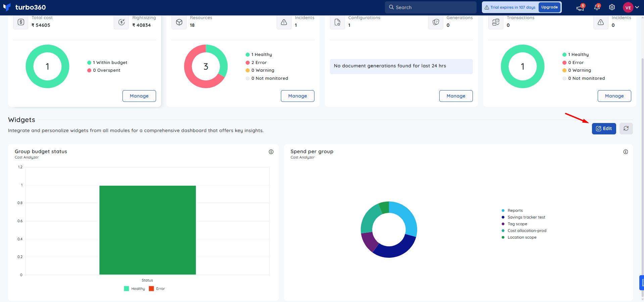The height and width of the screenshot is (302, 644).
Task: Expand the user account dropdown arrow
Action: pyautogui.click(x=637, y=7)
